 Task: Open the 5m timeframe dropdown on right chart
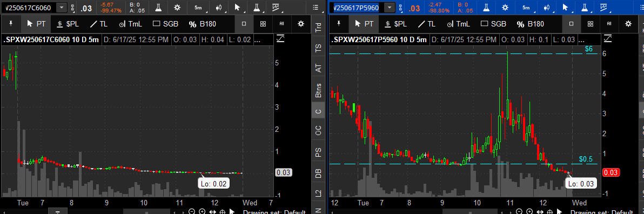coord(526,8)
